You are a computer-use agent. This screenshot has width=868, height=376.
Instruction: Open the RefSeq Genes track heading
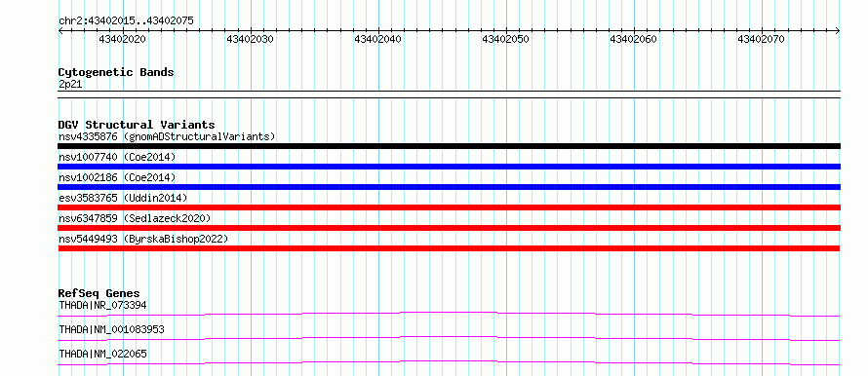pyautogui.click(x=99, y=293)
